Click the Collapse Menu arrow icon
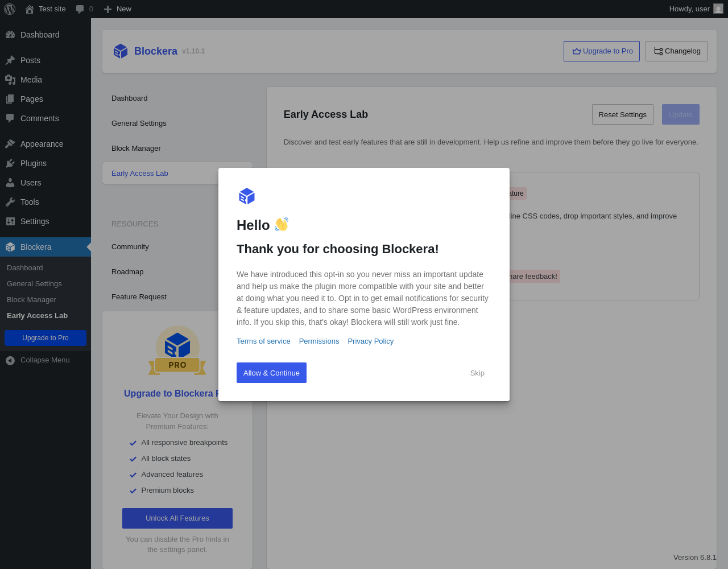This screenshot has width=728, height=569. (x=10, y=360)
